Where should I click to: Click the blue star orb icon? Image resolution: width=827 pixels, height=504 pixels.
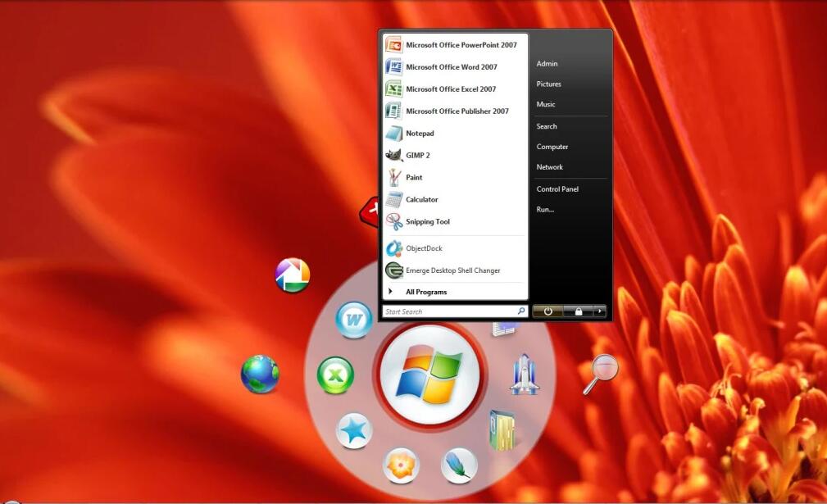click(354, 431)
